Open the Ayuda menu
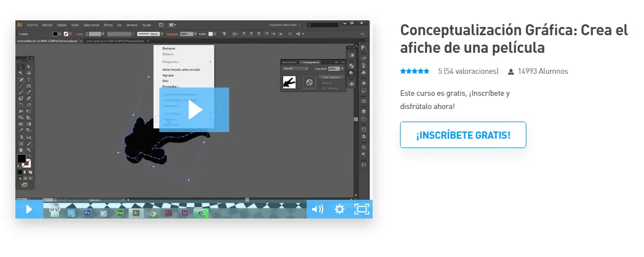Viewport: 644px width, 257px height. pos(147,25)
